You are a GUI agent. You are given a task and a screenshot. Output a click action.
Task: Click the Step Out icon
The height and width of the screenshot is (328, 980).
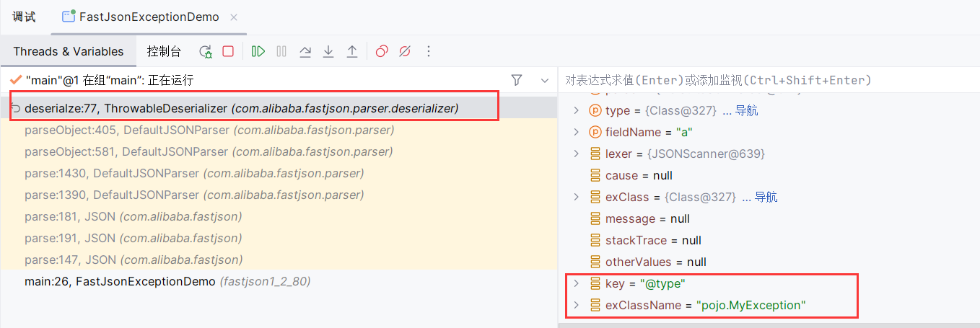352,51
